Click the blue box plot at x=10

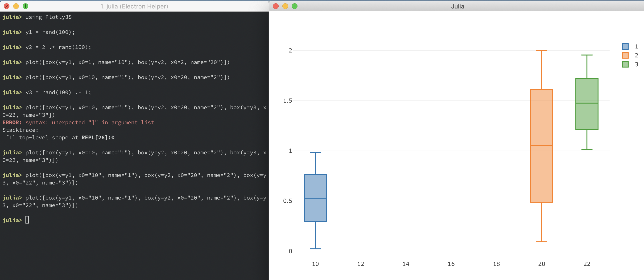coord(315,198)
